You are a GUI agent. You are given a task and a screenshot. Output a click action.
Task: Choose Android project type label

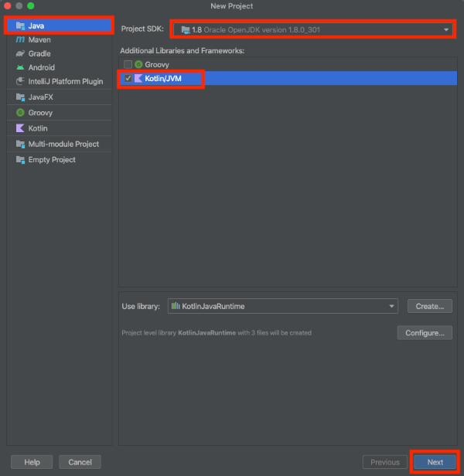[x=42, y=67]
